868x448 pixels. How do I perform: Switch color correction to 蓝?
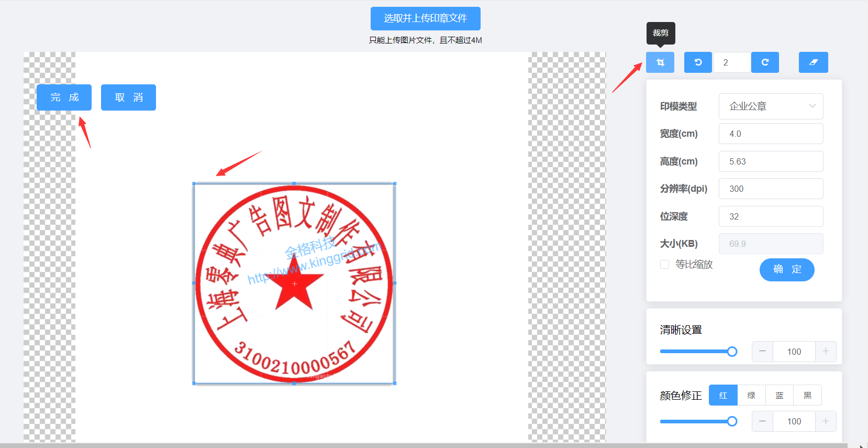[x=780, y=395]
